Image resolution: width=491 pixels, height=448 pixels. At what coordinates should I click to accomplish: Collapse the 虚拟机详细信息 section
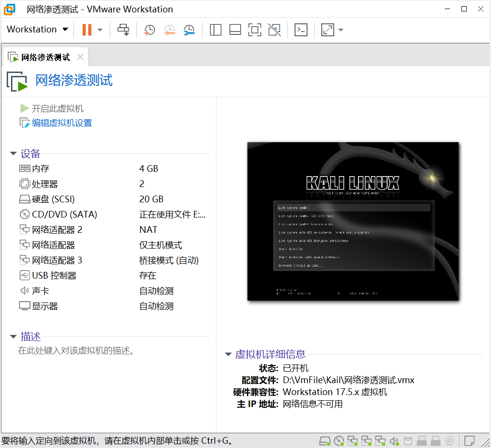(x=228, y=354)
